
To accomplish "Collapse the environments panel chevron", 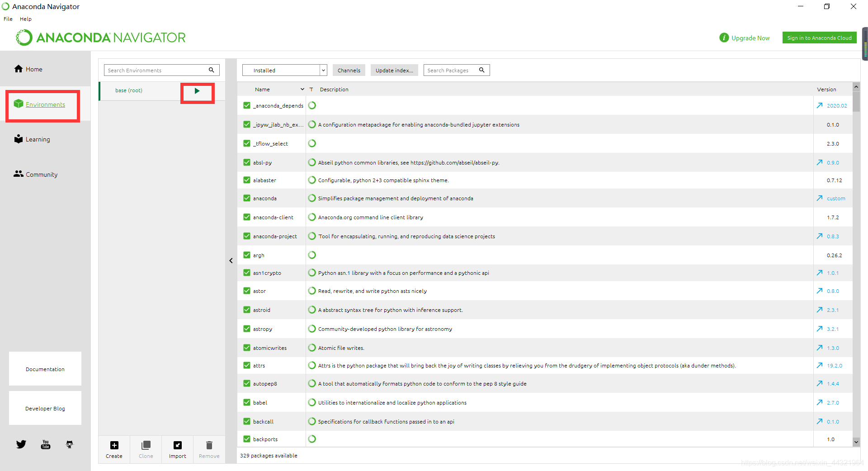I will (x=231, y=260).
